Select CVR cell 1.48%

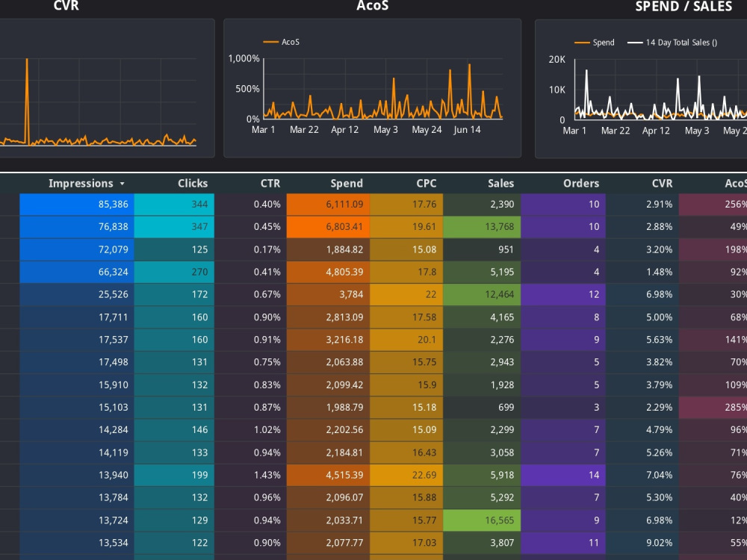pyautogui.click(x=642, y=272)
